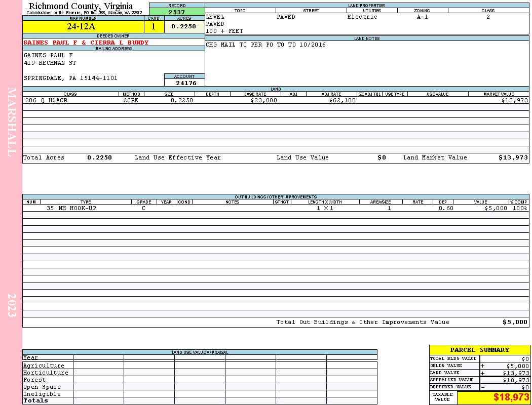Click outbuilding dimensions 1 X 1
Screen dimensions: 532x405
tap(325, 208)
